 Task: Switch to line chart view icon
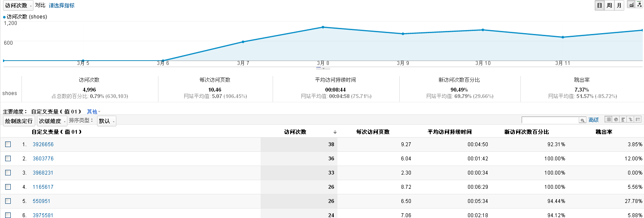click(x=631, y=5)
